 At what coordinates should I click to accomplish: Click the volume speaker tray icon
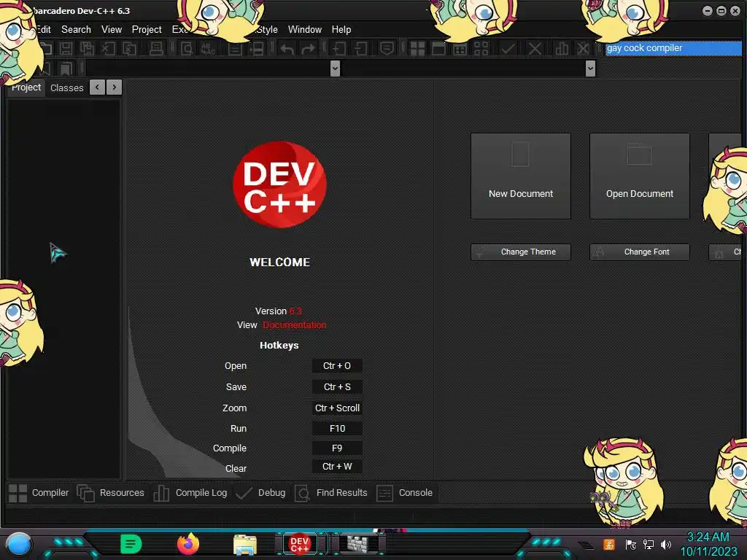click(665, 544)
